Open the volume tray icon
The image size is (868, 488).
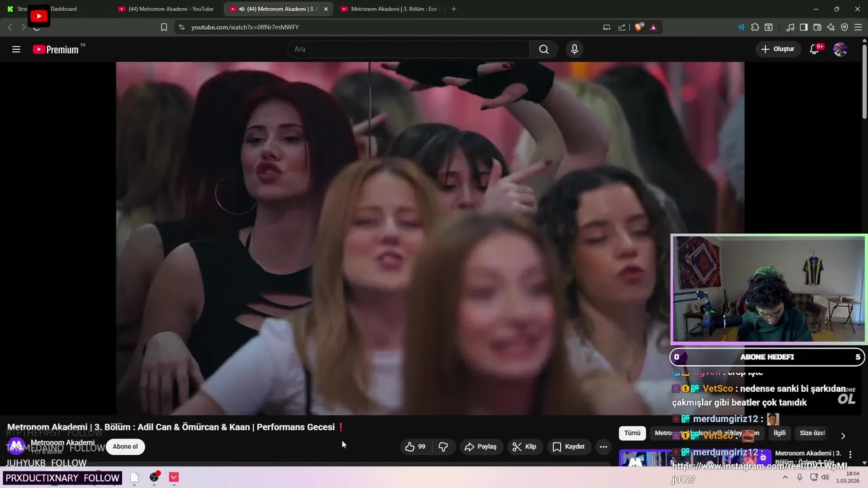825,477
